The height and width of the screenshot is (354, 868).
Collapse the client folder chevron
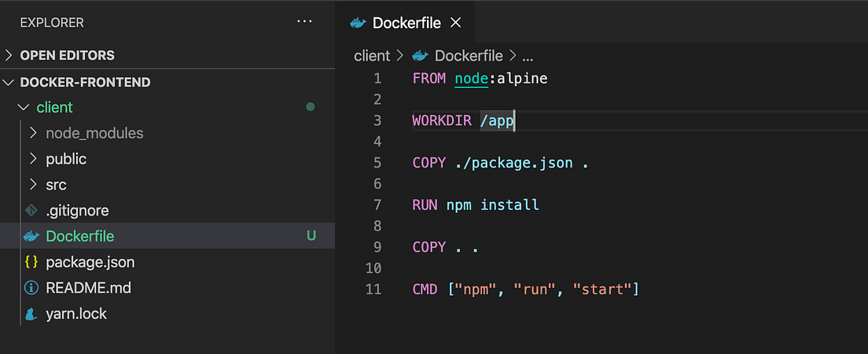point(24,108)
